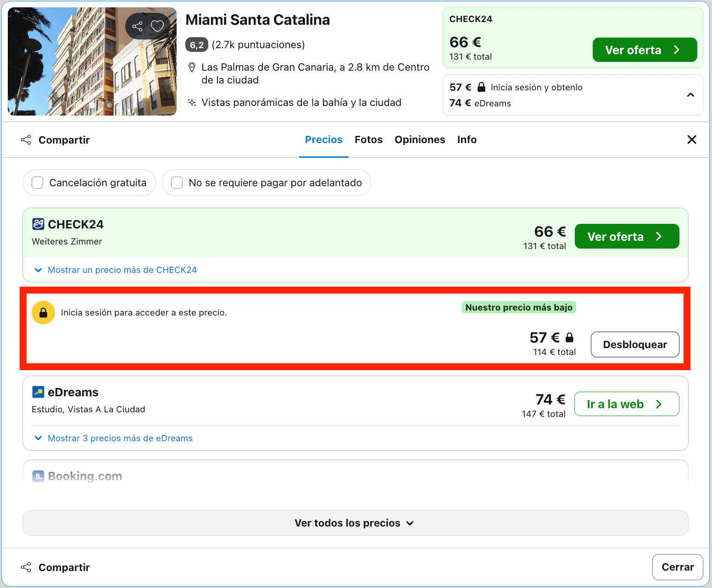Click the yellow padlock icon
Viewport: 712px width, 588px height.
(x=43, y=313)
